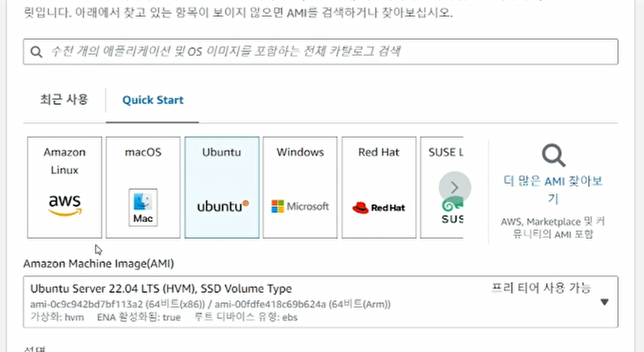Click the large browse-AMIs magnifier icon
The width and height of the screenshot is (644, 352).
553,155
